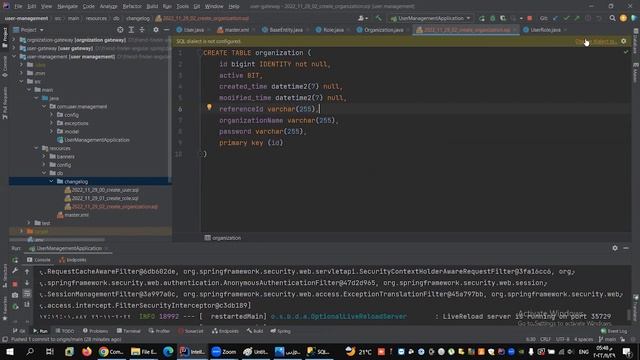The width and height of the screenshot is (640, 360).
Task: Click the select opened file target icon
Action: click(120, 30)
